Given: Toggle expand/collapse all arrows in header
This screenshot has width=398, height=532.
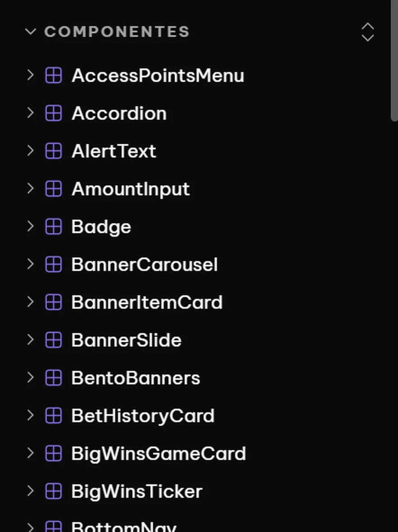Looking at the screenshot, I should (x=368, y=32).
